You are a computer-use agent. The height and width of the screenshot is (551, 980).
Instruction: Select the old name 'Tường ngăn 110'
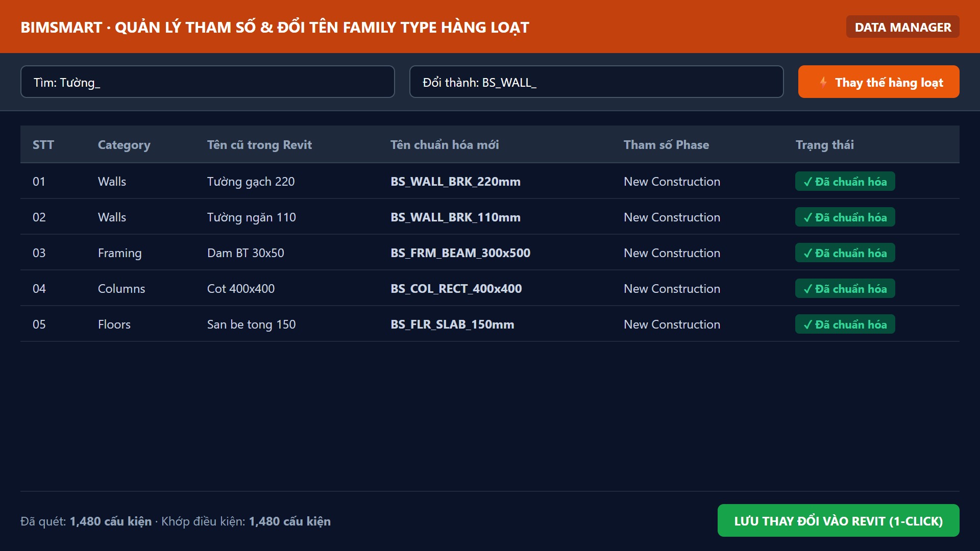click(251, 217)
